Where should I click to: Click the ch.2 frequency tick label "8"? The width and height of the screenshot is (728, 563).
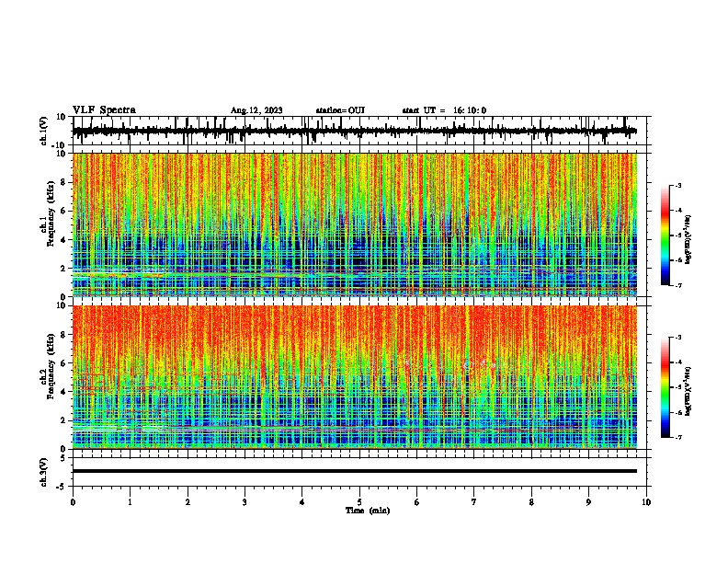(64, 335)
